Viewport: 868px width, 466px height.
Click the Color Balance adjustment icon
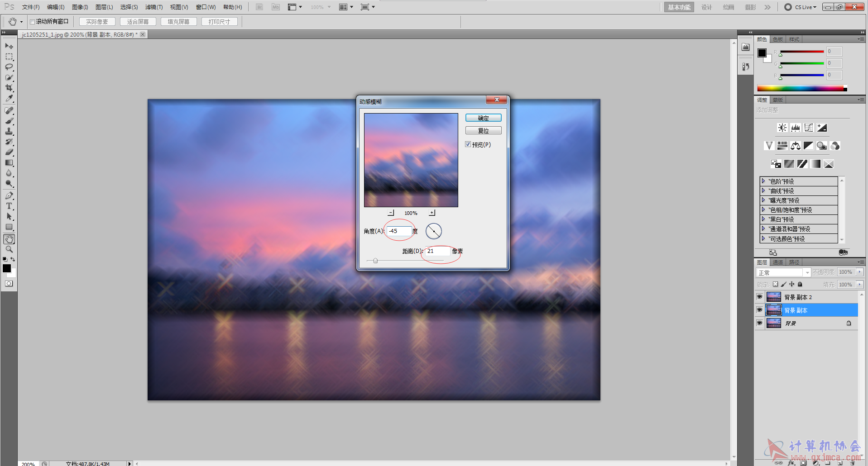795,146
